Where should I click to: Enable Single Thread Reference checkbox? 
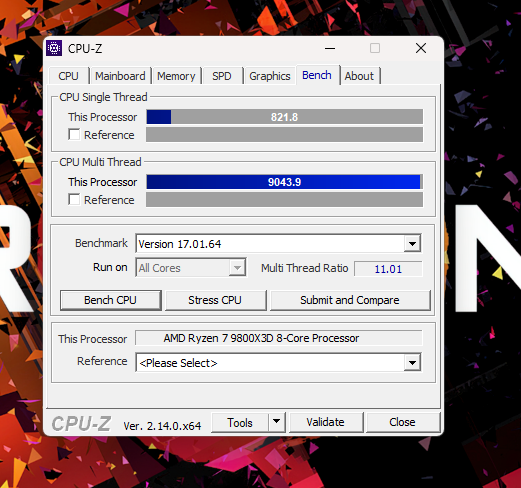coord(74,135)
